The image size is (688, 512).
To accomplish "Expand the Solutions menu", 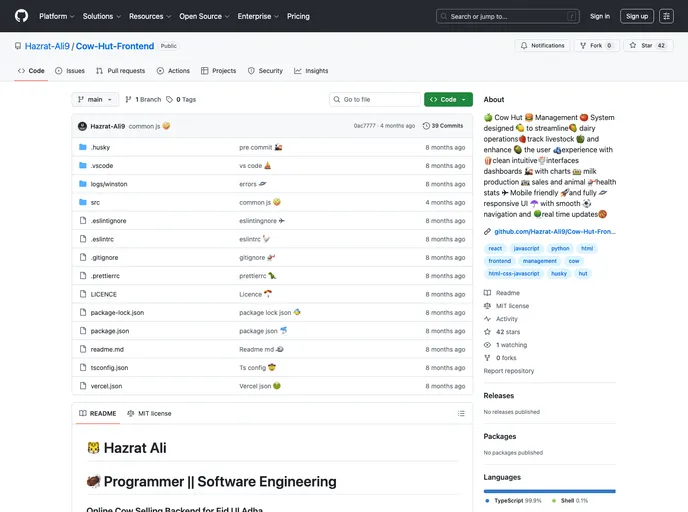I will tap(102, 16).
